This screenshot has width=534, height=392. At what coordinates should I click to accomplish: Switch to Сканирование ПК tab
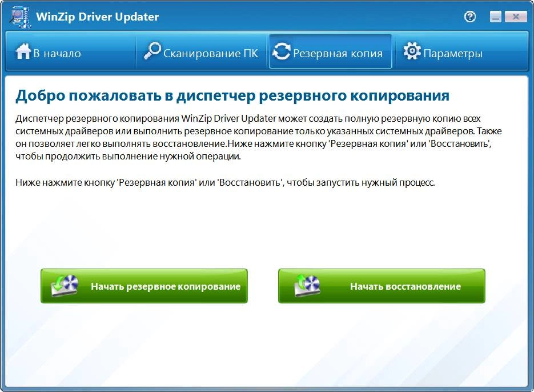pos(202,51)
